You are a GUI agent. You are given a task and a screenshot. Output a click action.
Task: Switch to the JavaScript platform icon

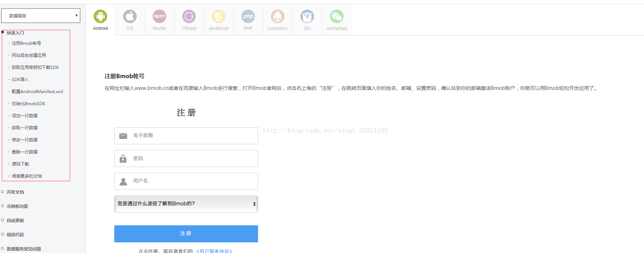pos(219,16)
